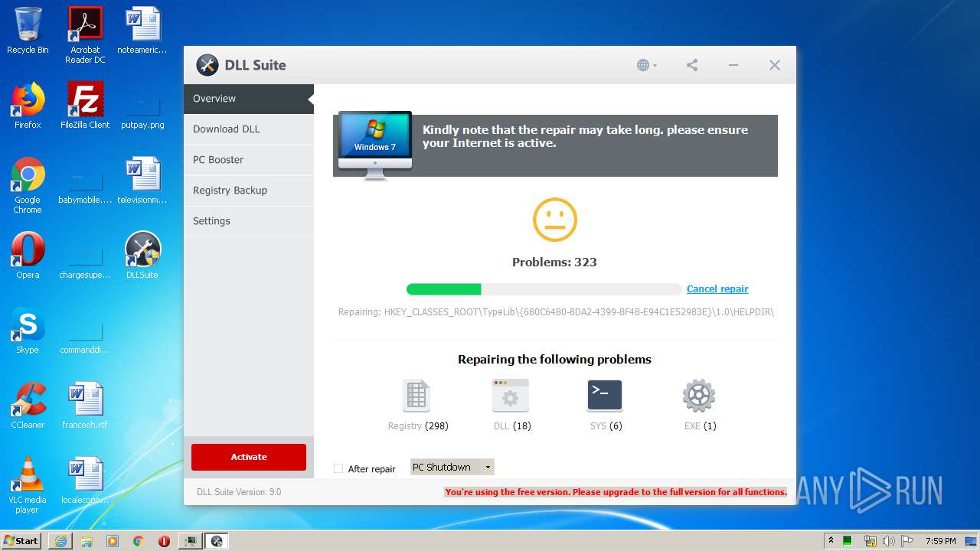Screen dimensions: 980x551
Task: Launch Skype desktop icon
Action: click(28, 331)
